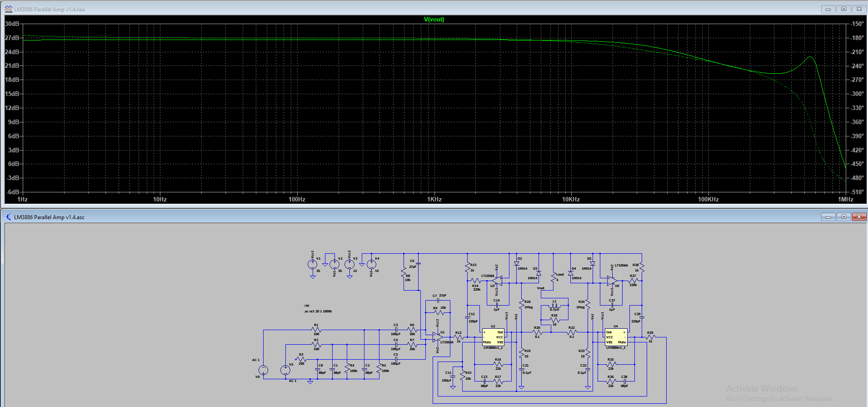This screenshot has height=407, width=868.
Task: Select diode D2 symbol
Action: (x=517, y=263)
